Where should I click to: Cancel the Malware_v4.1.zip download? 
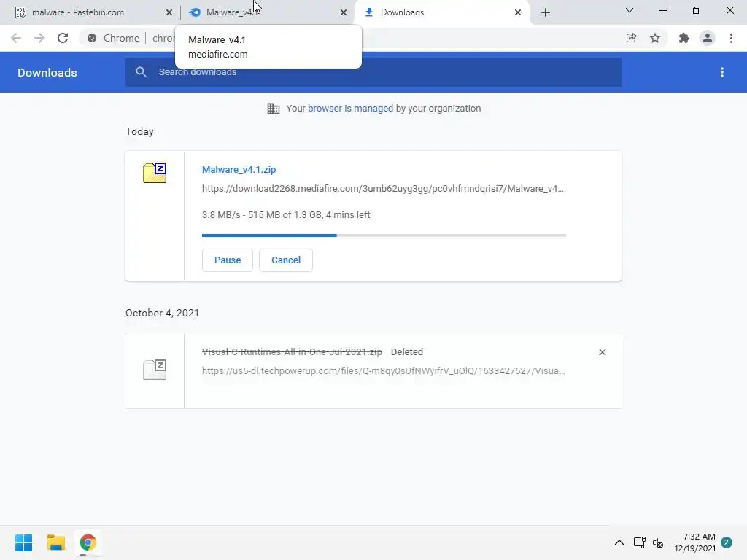click(x=286, y=260)
